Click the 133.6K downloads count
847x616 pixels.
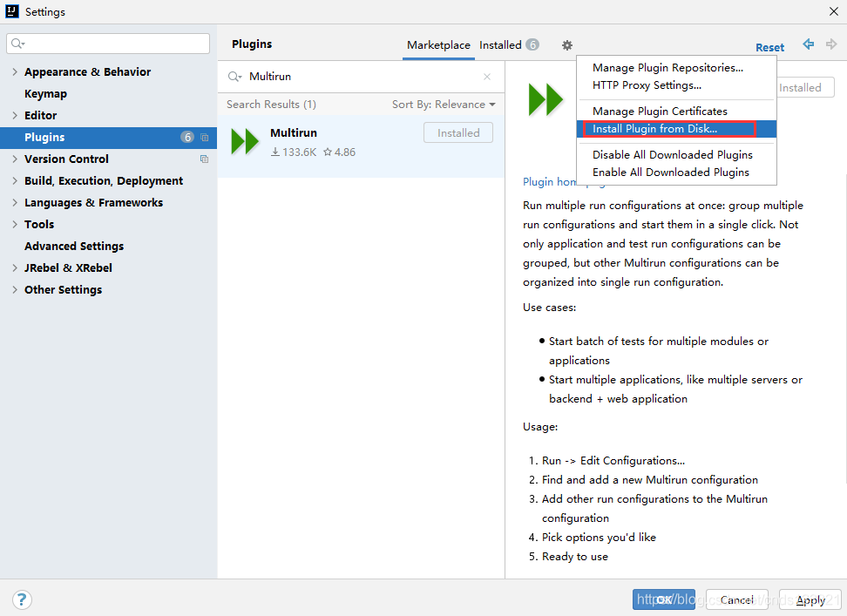294,152
